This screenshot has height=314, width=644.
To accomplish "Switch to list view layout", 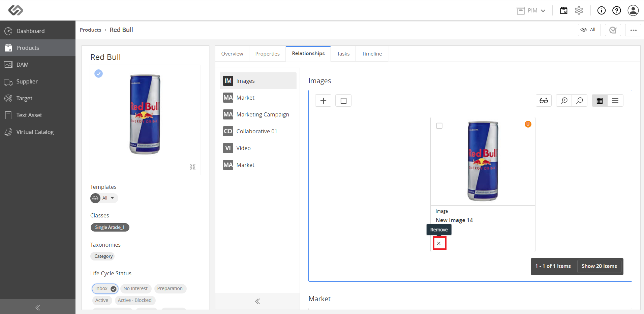I will coord(615,101).
